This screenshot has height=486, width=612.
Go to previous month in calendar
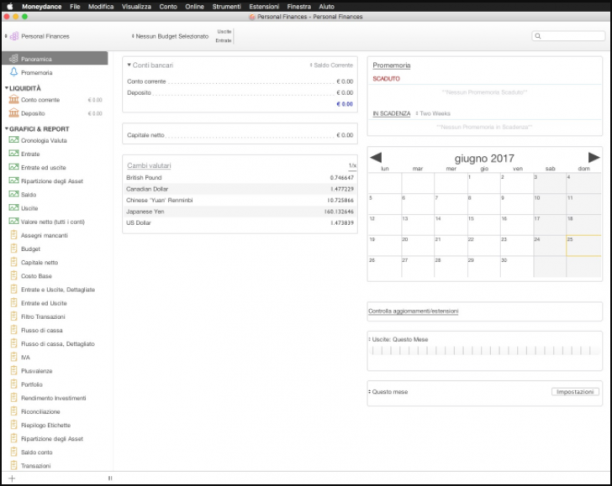[375, 157]
